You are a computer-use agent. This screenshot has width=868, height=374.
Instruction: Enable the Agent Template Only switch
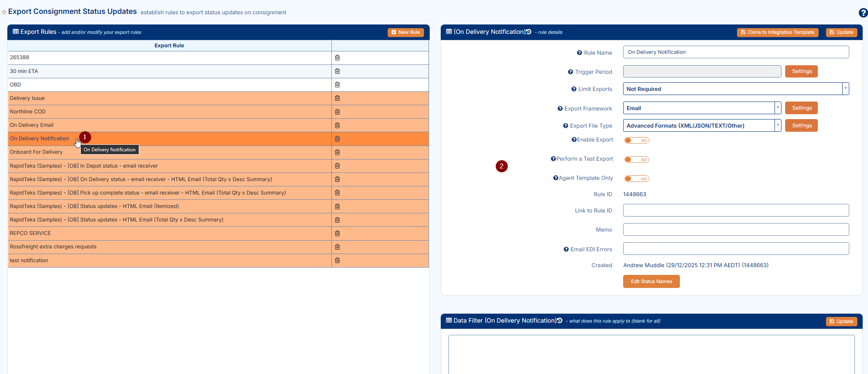pos(636,179)
